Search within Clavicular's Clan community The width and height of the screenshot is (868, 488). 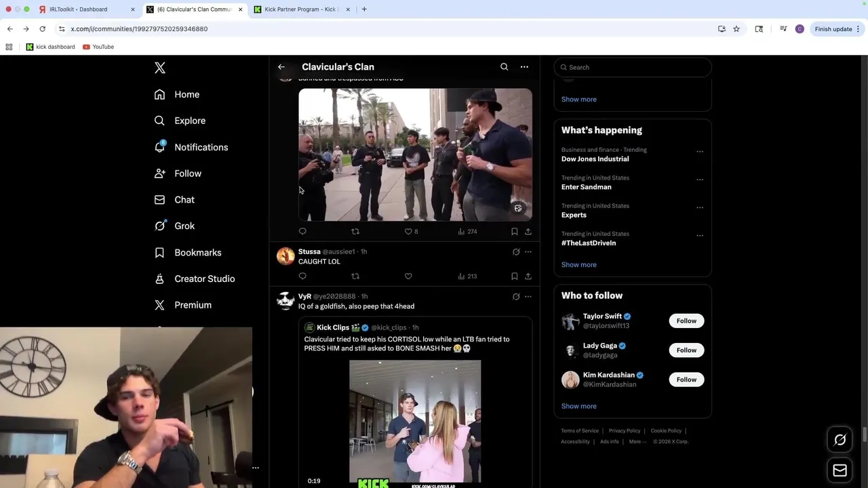pyautogui.click(x=504, y=67)
